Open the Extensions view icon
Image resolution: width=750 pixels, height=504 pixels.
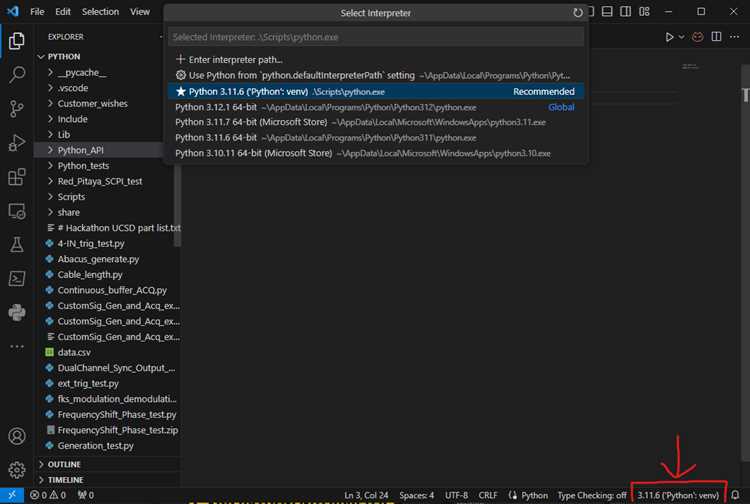pos(17,177)
